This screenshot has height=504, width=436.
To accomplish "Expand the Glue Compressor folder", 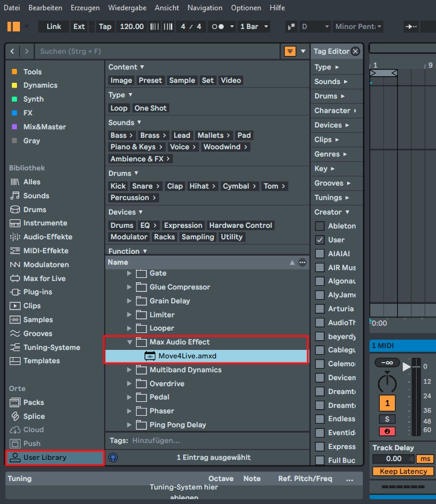I will tap(129, 286).
